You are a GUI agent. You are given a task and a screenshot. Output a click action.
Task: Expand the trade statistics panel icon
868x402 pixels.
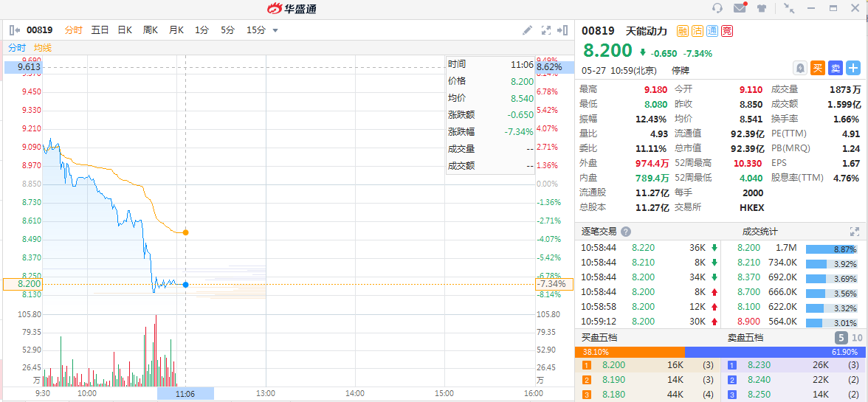(854, 232)
